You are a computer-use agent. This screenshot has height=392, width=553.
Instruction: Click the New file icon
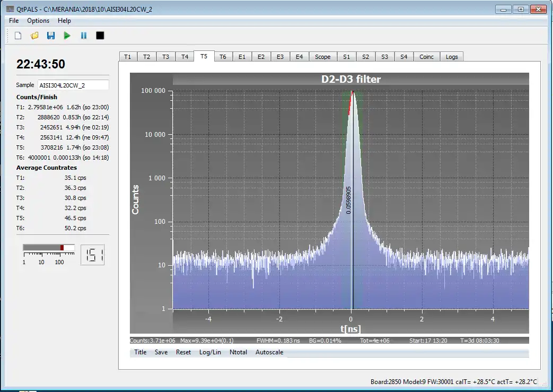tap(18, 36)
